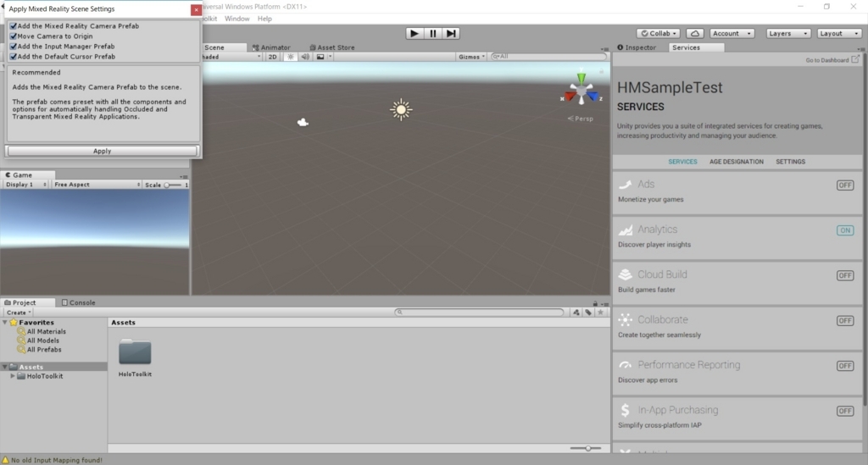Screen dimensions: 868x465
Task: Open the Account dropdown
Action: (x=732, y=33)
